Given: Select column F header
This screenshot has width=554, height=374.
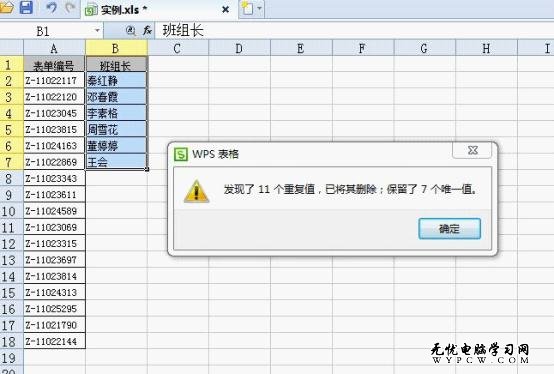Looking at the screenshot, I should coord(363,48).
